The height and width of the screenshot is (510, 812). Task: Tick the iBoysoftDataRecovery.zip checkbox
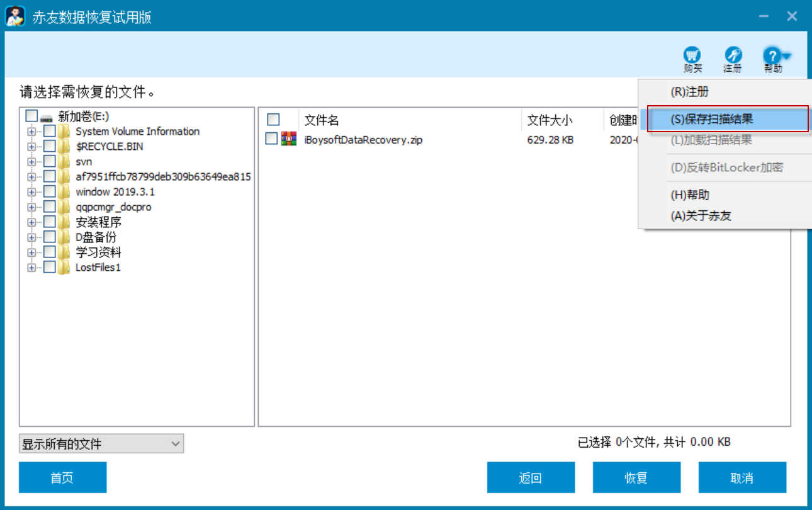coord(271,139)
